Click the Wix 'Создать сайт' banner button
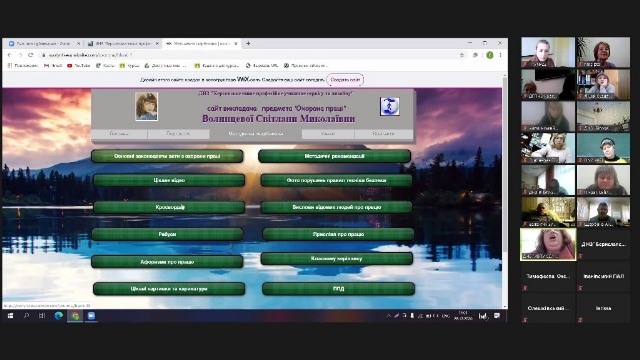 coord(345,80)
